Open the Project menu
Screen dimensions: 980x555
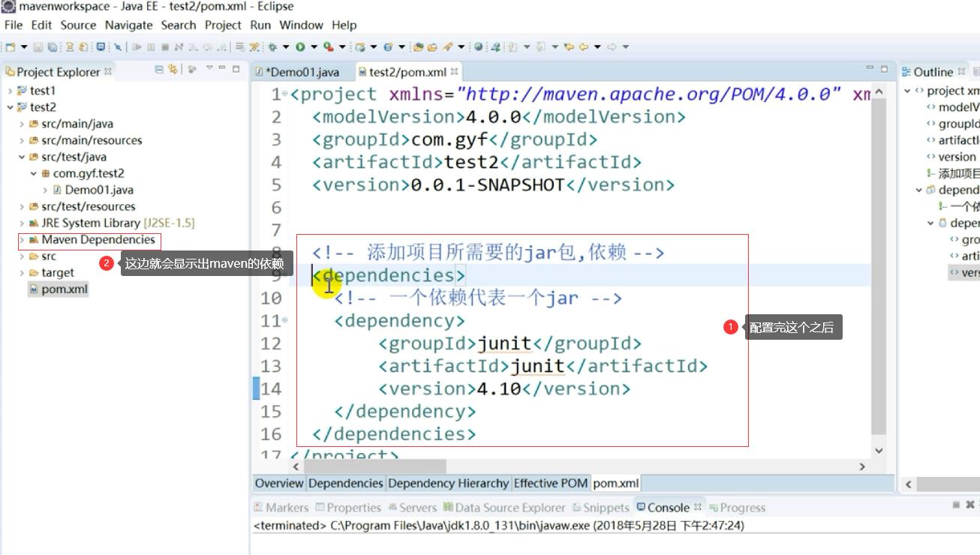tap(223, 25)
